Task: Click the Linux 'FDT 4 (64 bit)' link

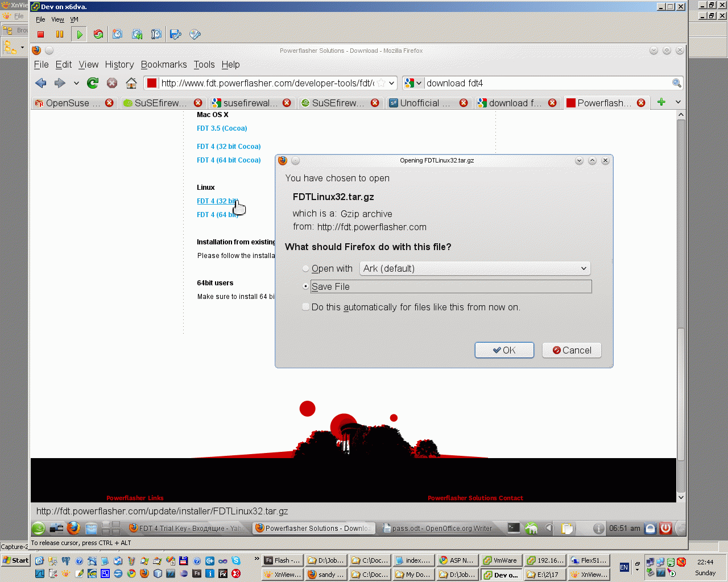Action: tap(217, 215)
